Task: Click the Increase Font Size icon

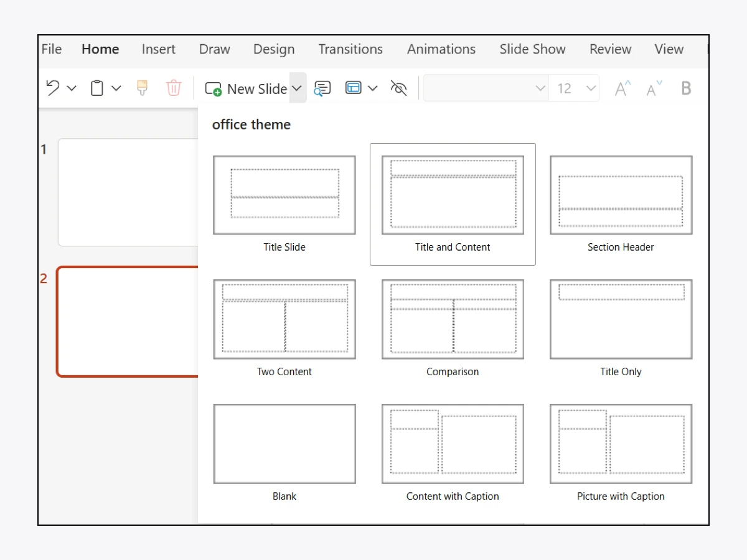Action: [622, 88]
